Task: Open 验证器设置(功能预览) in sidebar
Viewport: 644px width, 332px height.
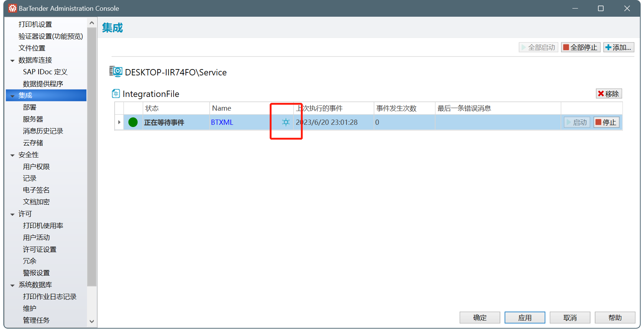Action: (51, 36)
